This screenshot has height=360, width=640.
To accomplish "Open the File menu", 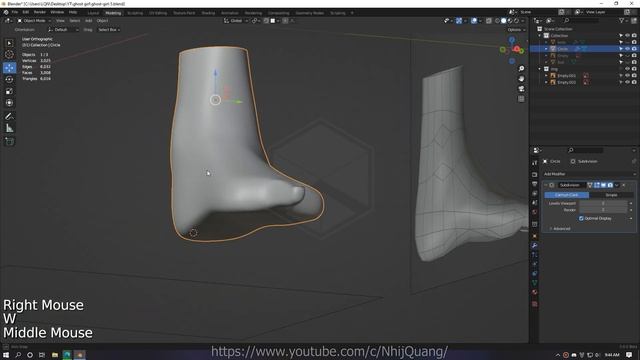I will click(15, 12).
